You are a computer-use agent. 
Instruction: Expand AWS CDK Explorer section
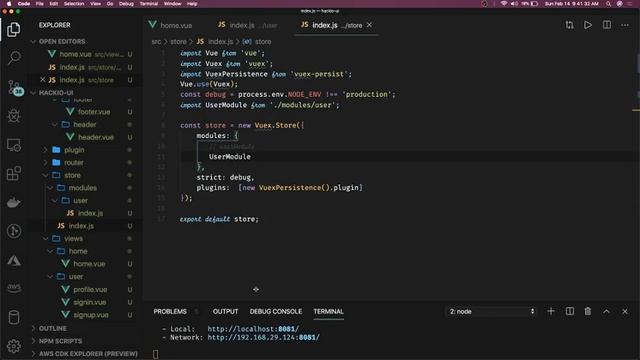(x=88, y=353)
